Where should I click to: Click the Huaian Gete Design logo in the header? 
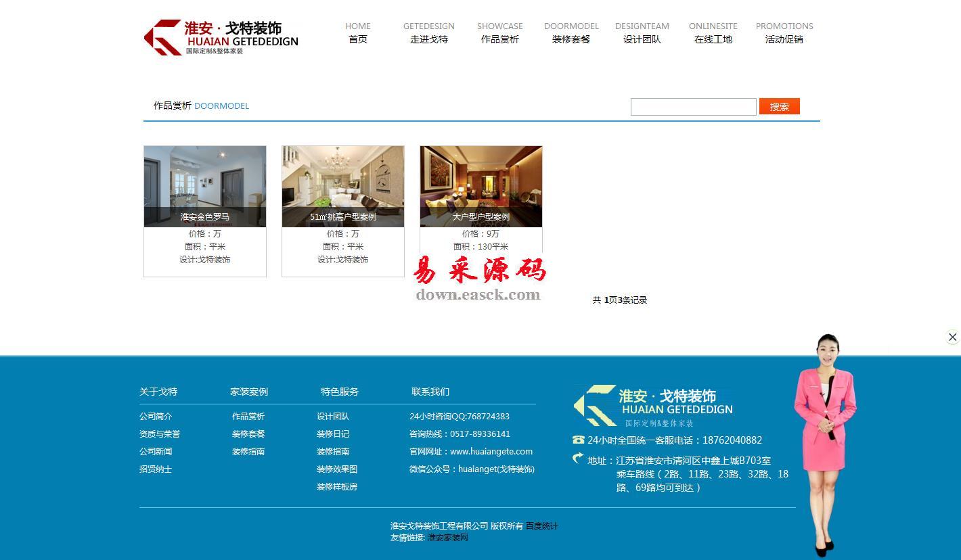coord(221,37)
